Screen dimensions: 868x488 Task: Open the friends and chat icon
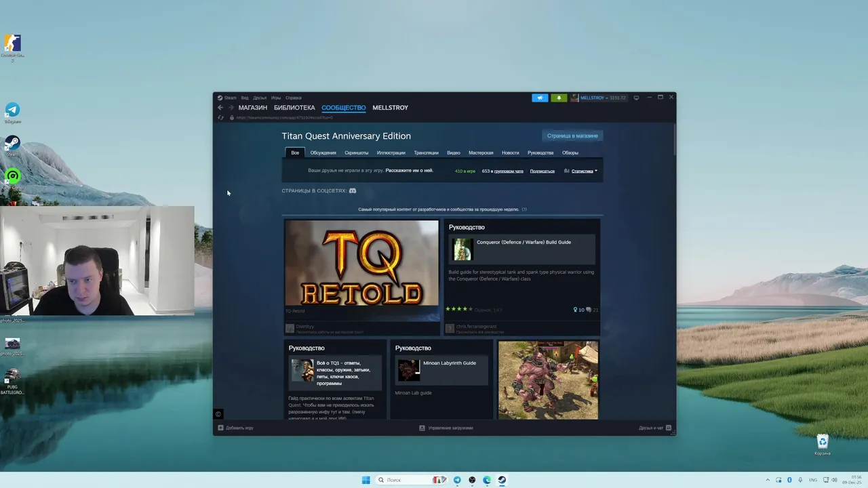[669, 428]
